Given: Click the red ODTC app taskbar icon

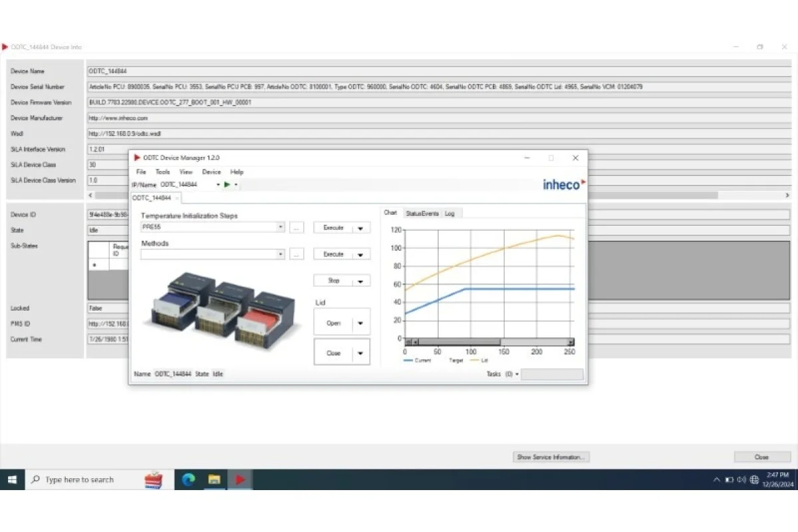Looking at the screenshot, I should 240,479.
